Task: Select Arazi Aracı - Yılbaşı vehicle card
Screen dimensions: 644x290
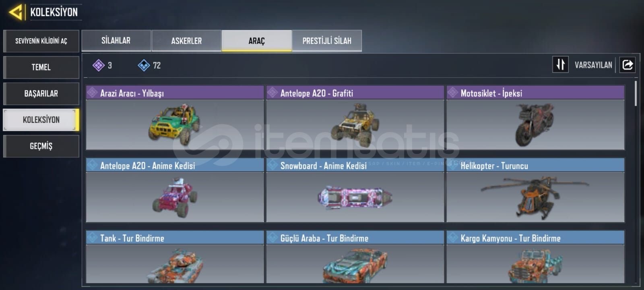Action: [x=175, y=118]
